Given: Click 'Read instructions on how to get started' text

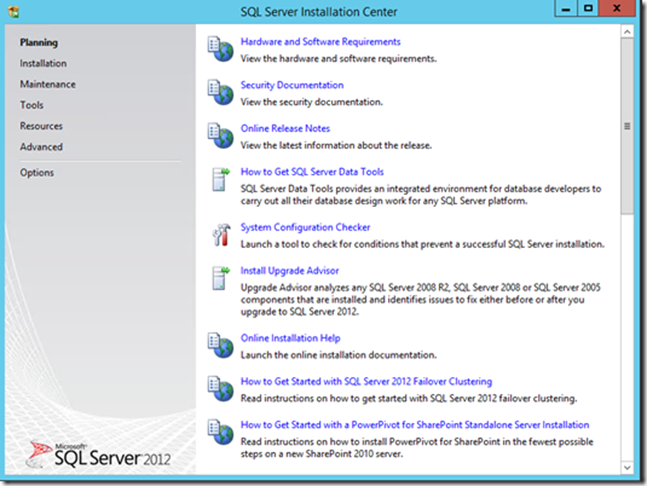Looking at the screenshot, I should click(x=409, y=398).
